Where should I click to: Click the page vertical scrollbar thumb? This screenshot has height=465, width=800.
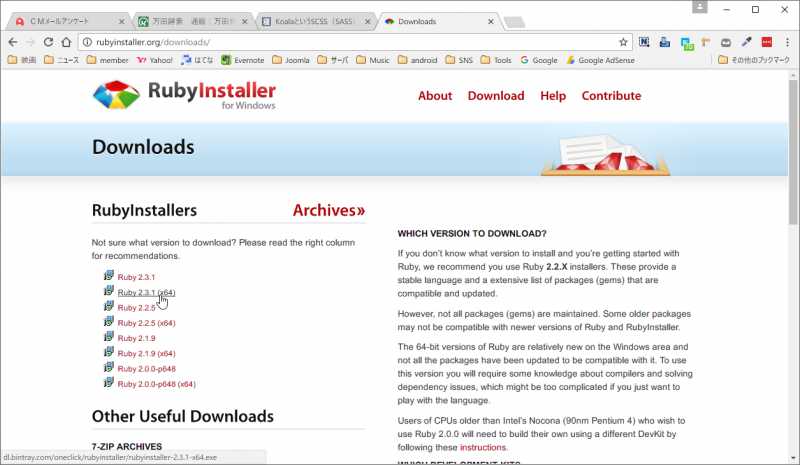pos(792,152)
